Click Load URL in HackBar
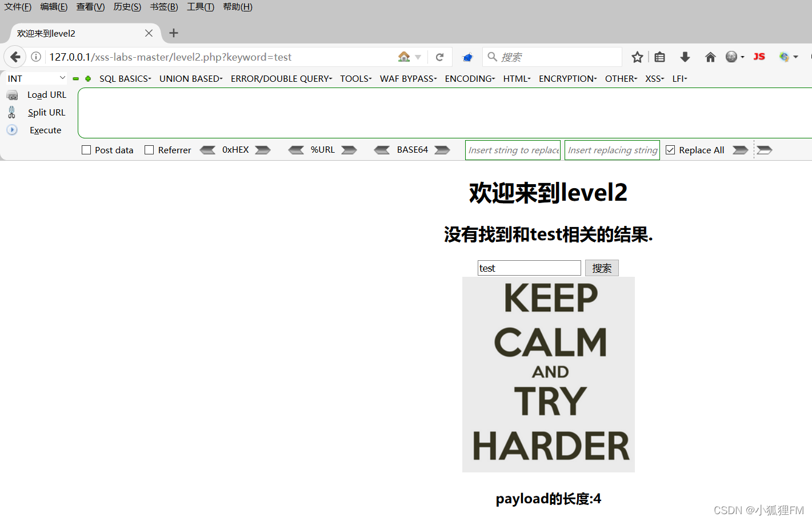Image resolution: width=812 pixels, height=521 pixels. point(38,95)
